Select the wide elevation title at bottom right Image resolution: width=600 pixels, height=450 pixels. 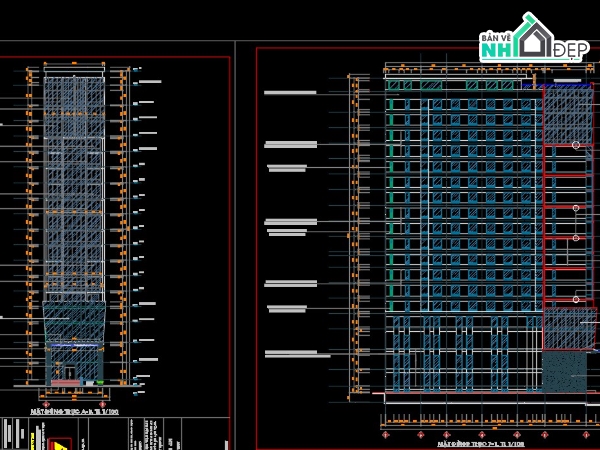(481, 444)
